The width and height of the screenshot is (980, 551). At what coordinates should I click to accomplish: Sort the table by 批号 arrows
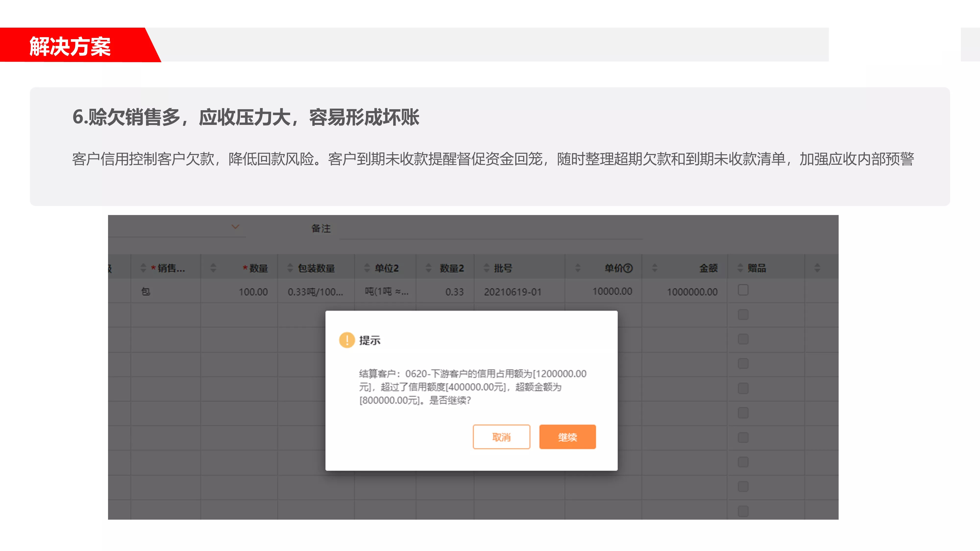tap(487, 268)
